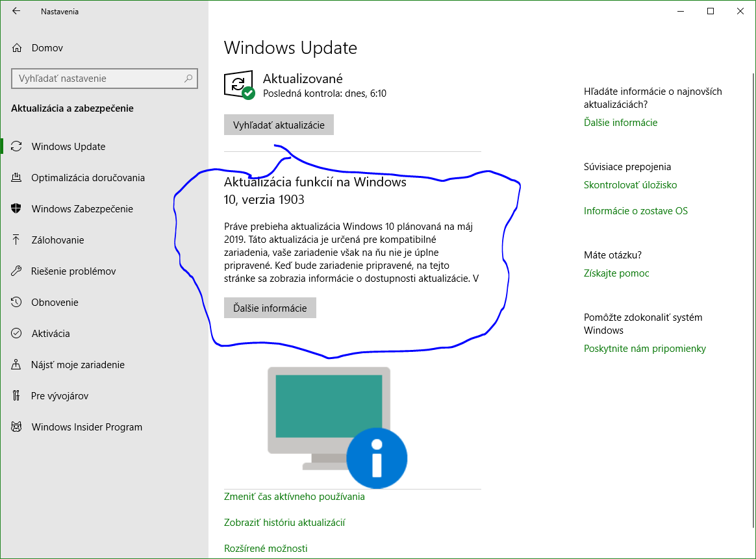The height and width of the screenshot is (559, 756).
Task: Click the Windows Zabezpečenie shield icon
Action: pyautogui.click(x=16, y=208)
